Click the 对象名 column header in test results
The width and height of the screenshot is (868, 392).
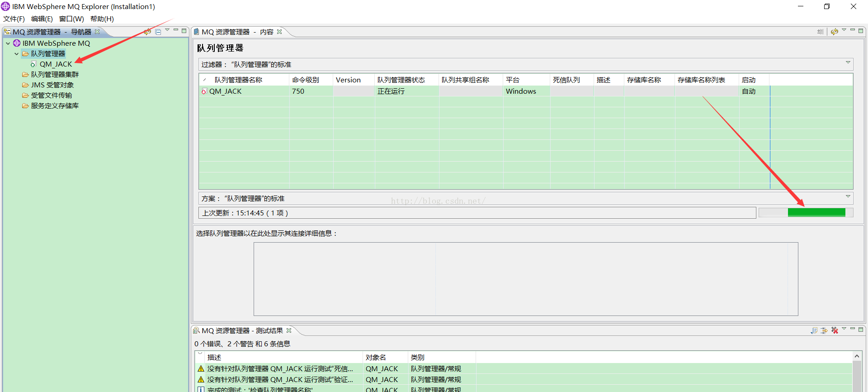(x=385, y=357)
